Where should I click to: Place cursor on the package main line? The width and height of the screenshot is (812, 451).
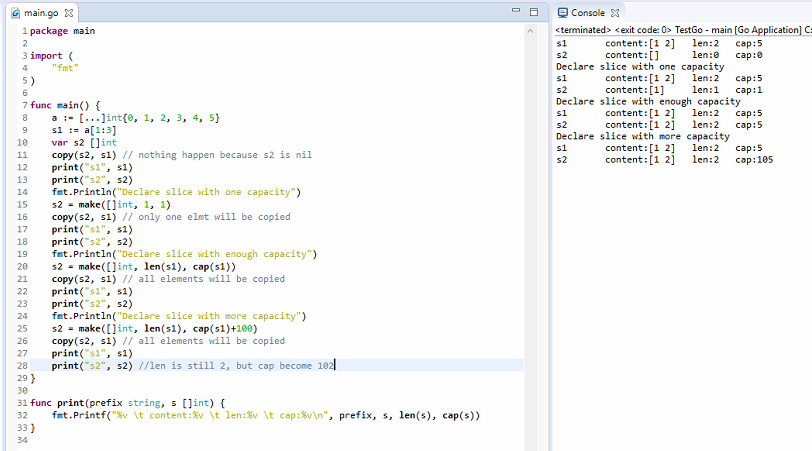pyautogui.click(x=62, y=31)
